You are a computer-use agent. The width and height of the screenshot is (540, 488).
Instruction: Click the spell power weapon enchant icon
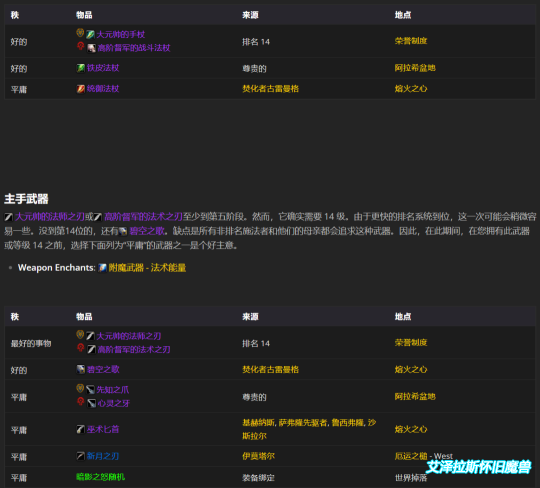tap(103, 268)
